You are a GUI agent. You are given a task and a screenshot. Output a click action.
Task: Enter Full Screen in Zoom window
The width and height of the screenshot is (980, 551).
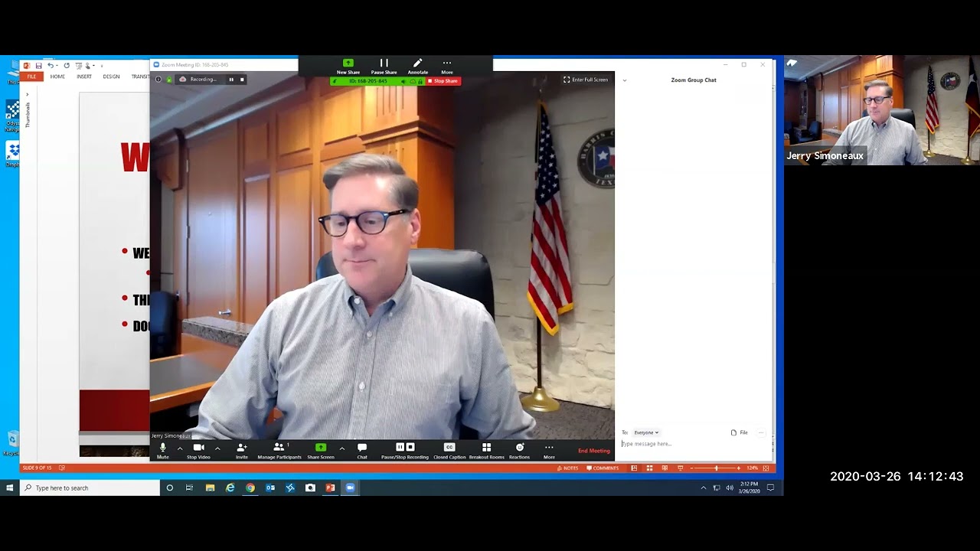(x=586, y=80)
